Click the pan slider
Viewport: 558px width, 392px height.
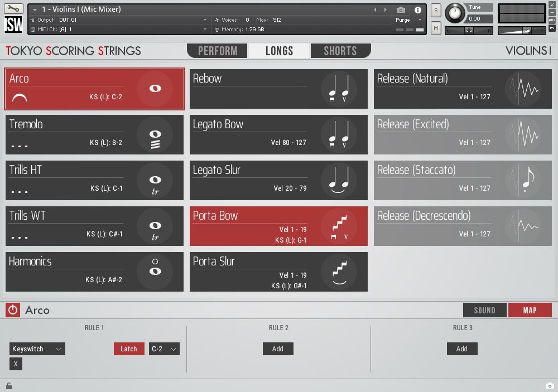(x=469, y=31)
